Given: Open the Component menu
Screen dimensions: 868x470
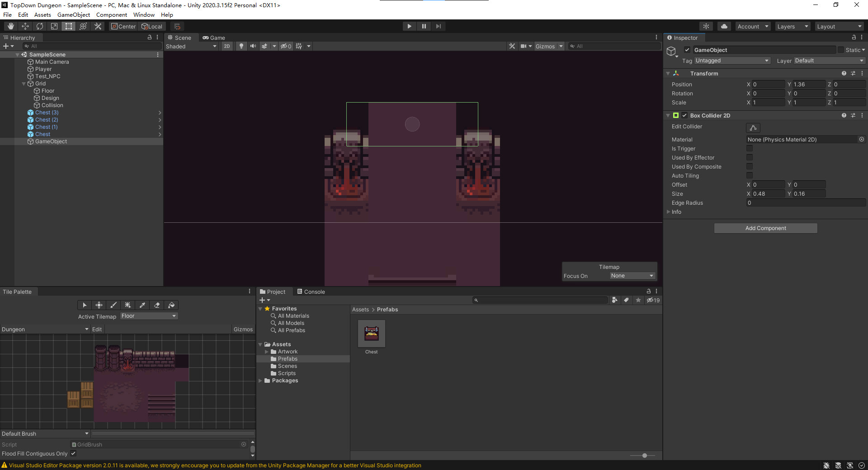Looking at the screenshot, I should coord(111,15).
